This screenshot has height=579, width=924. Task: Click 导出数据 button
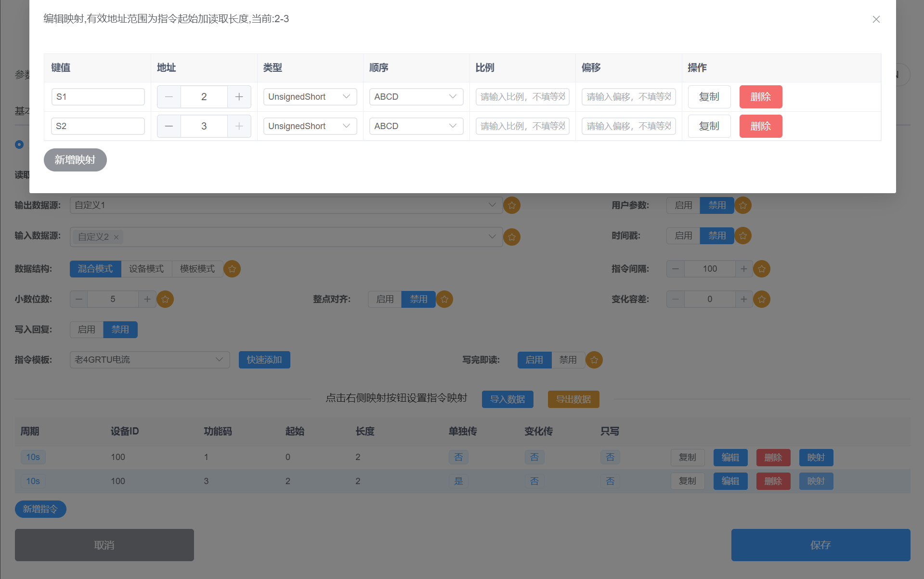(x=573, y=399)
